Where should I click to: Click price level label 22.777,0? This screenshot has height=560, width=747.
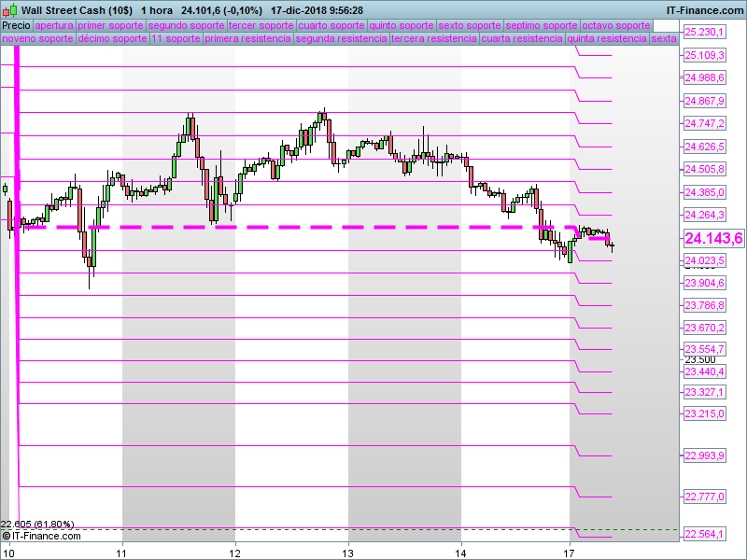(x=705, y=497)
